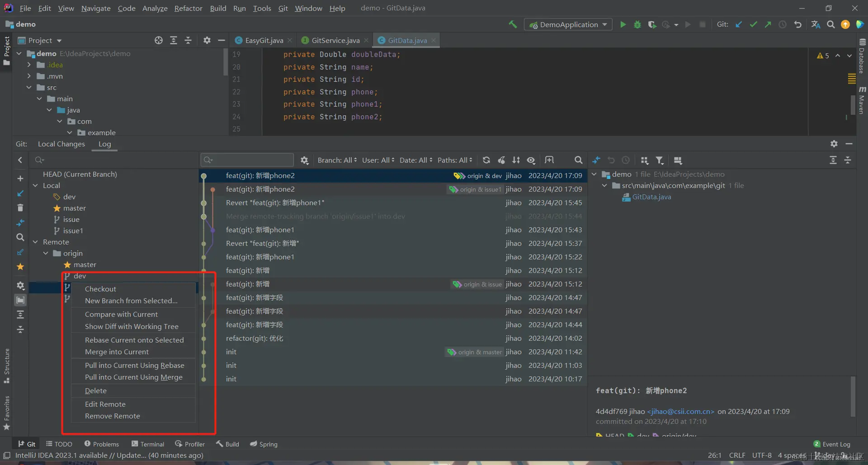Toggle Favorites tool window stripe button
The image size is (868, 465).
[x=7, y=413]
